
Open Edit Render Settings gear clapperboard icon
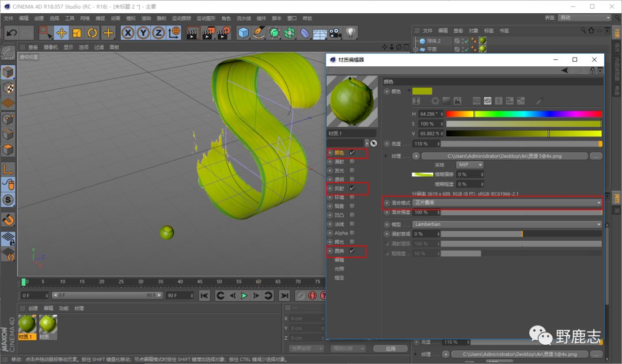pos(223,33)
